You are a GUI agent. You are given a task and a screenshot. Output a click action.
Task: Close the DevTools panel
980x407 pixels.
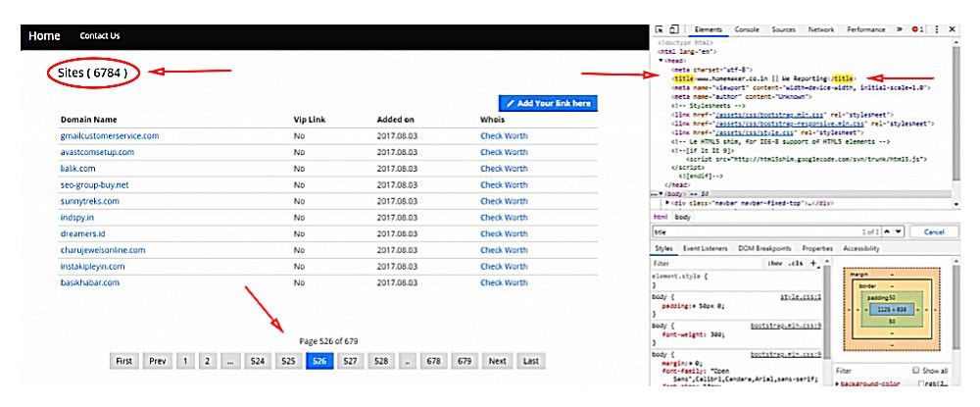coord(952,29)
